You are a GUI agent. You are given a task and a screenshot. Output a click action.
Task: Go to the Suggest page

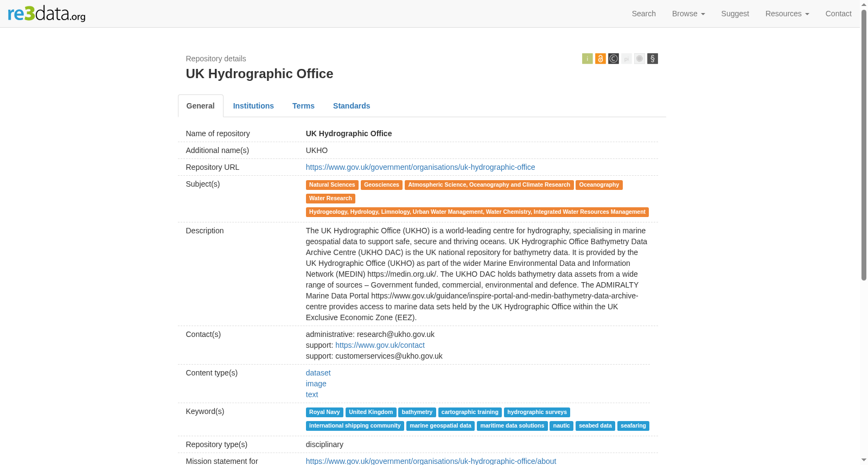click(x=735, y=14)
